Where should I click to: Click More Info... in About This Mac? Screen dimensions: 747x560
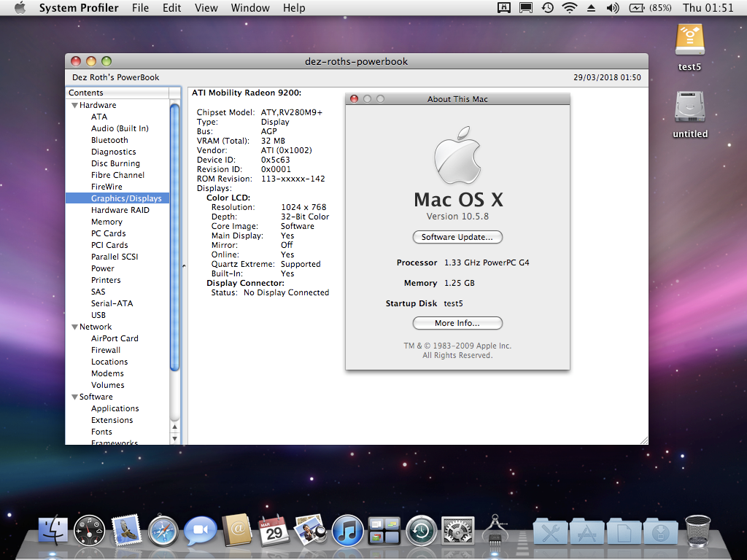[x=457, y=323]
